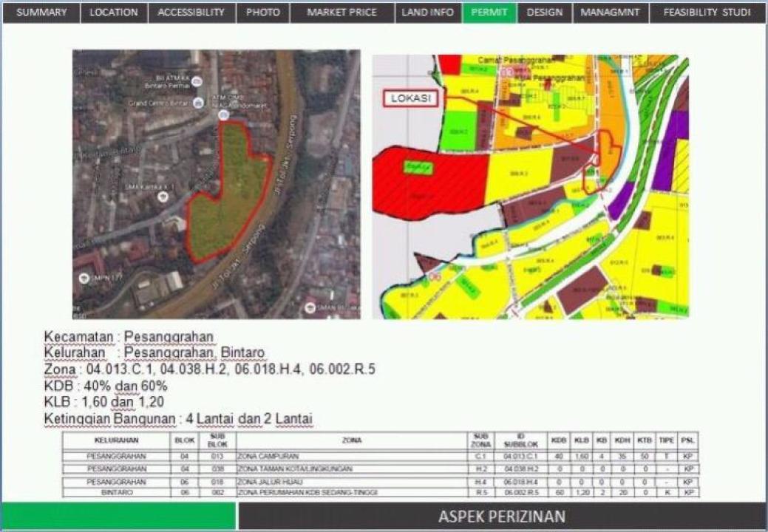Open the PHOTO tab

[263, 13]
